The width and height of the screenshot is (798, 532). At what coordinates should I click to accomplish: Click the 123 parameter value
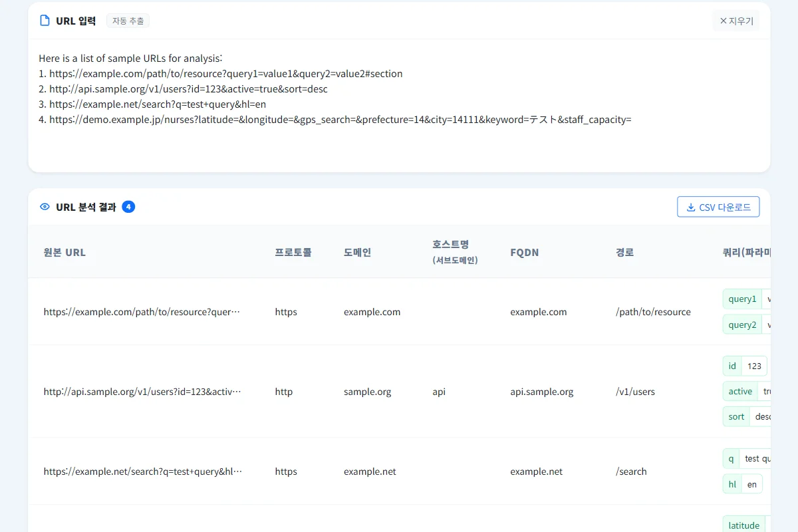click(x=754, y=366)
